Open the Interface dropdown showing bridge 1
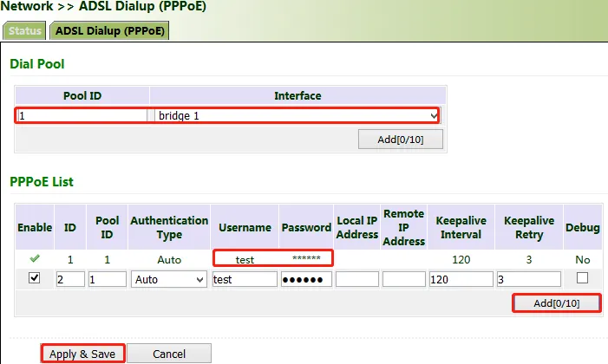 tap(297, 115)
